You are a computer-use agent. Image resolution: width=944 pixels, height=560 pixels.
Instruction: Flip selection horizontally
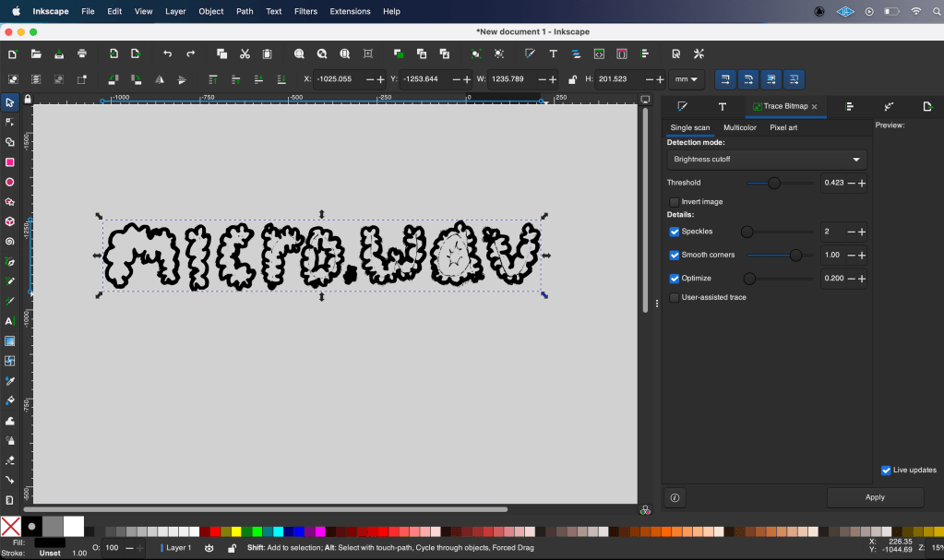click(x=160, y=79)
